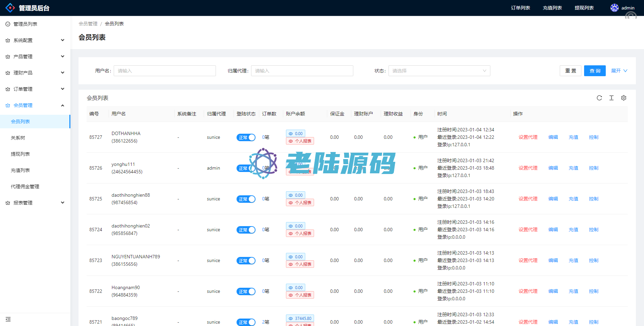Open 个人报表 for user daothihonghien88
This screenshot has width=644, height=326.
tap(300, 203)
